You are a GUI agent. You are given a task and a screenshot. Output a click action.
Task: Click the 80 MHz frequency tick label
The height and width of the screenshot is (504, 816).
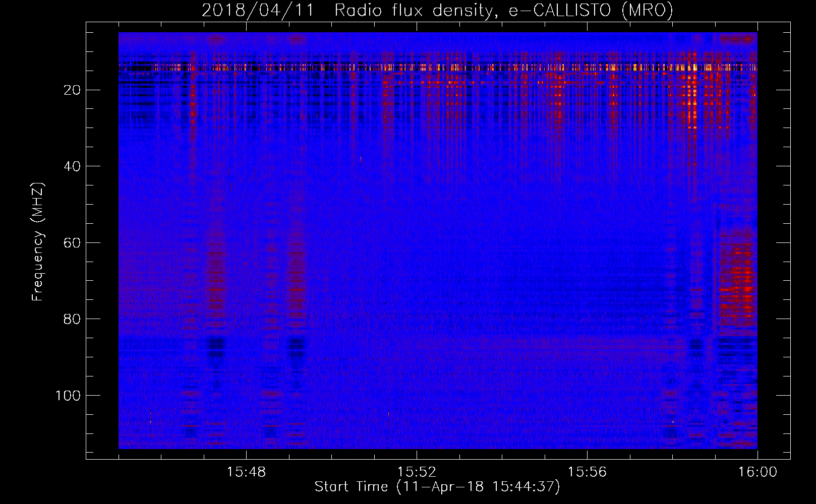(x=72, y=319)
